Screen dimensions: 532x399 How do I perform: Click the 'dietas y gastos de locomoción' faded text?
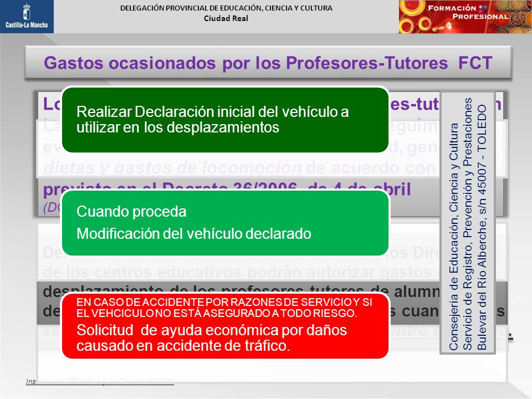[172, 167]
